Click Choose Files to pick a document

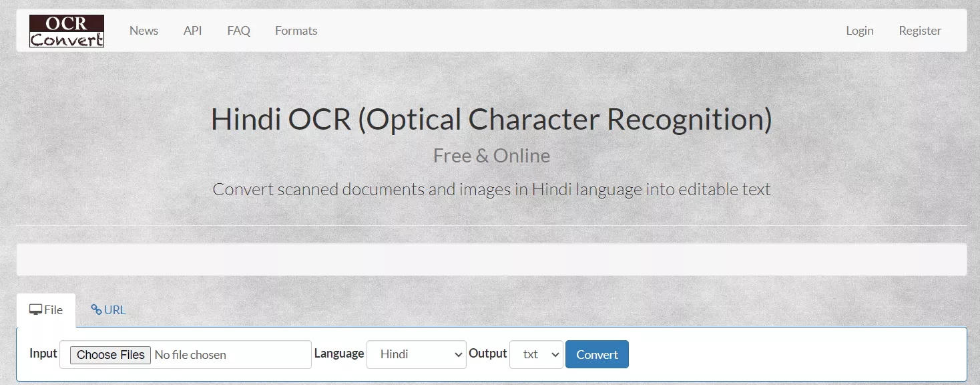tap(109, 354)
